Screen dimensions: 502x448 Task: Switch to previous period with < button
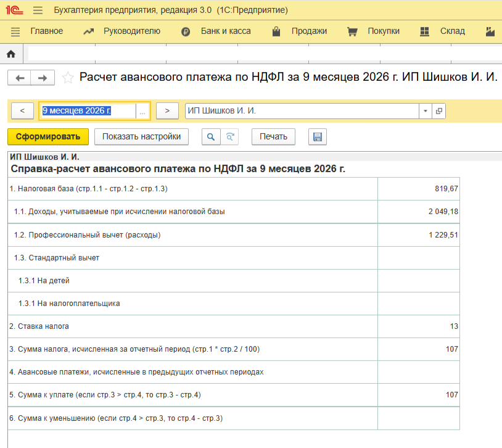pos(22,111)
